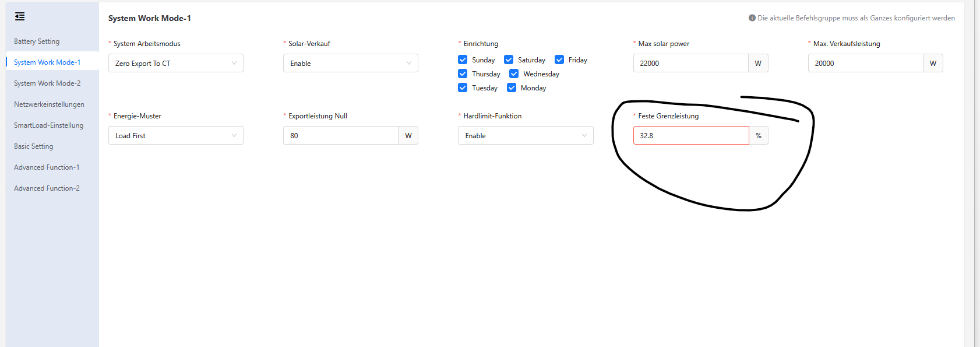
Task: Toggle the Wednesday checkbox
Action: (x=514, y=73)
